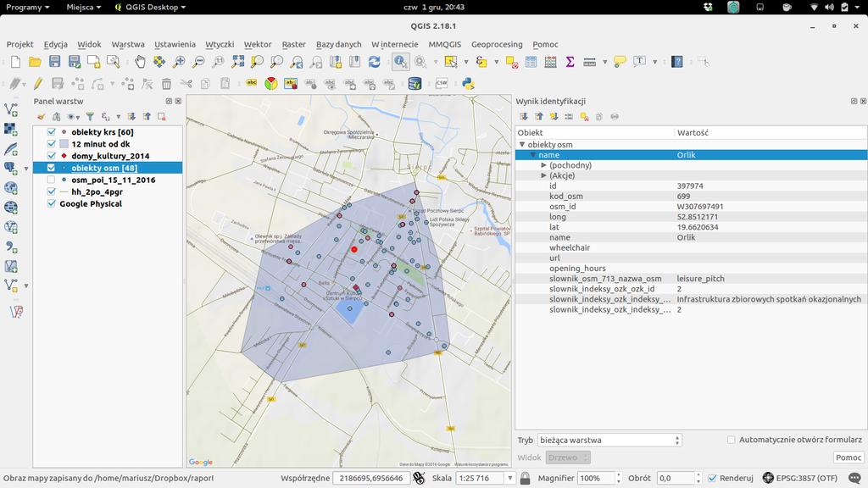The width and height of the screenshot is (868, 488).
Task: Select the Measure ruler tool
Action: pos(590,62)
